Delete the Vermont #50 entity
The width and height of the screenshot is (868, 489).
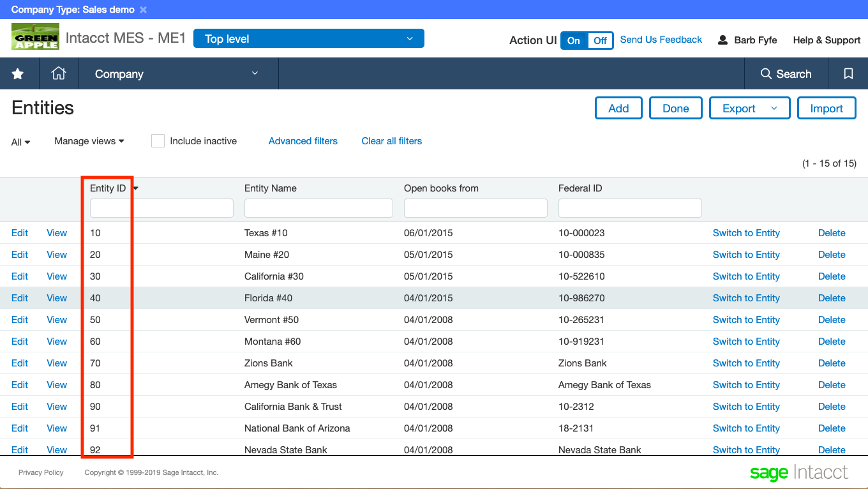click(x=832, y=320)
